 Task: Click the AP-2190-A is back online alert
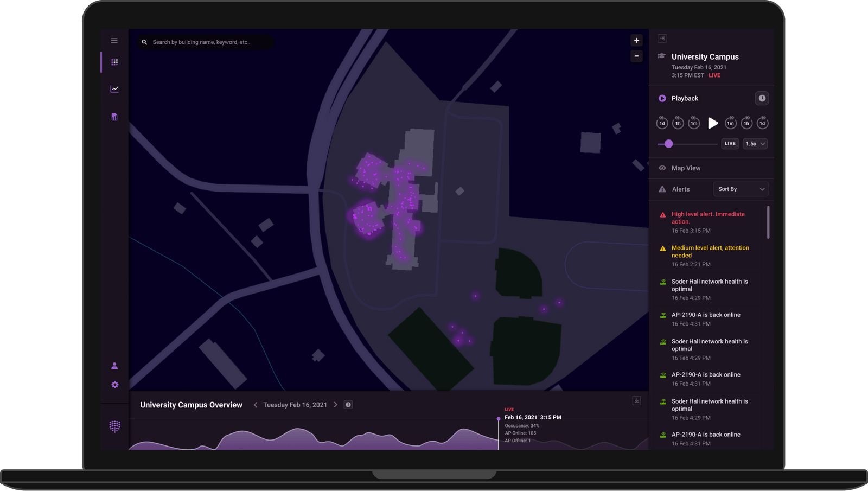[706, 315]
